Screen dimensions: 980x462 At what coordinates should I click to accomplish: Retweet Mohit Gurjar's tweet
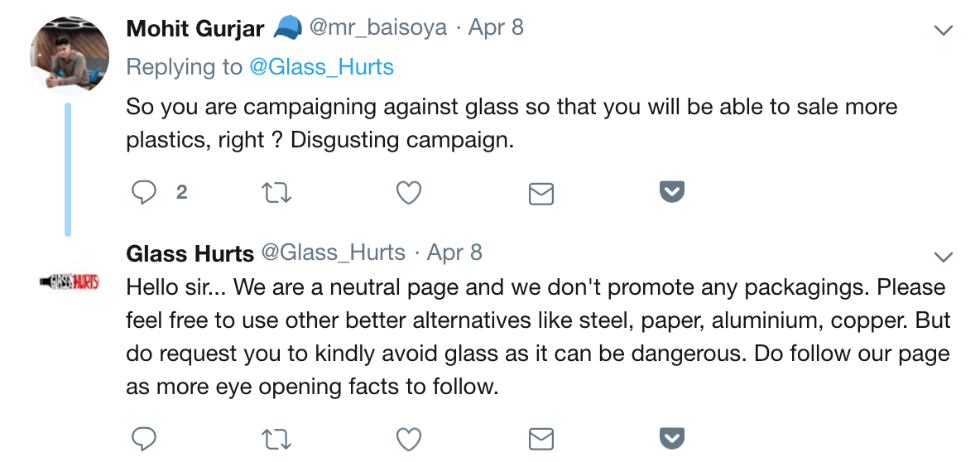point(276,193)
